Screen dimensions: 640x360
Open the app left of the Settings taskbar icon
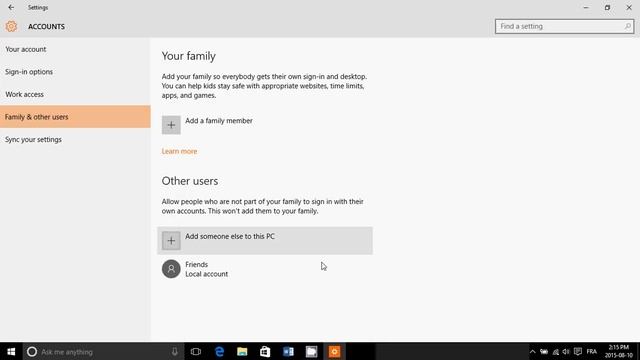311,351
